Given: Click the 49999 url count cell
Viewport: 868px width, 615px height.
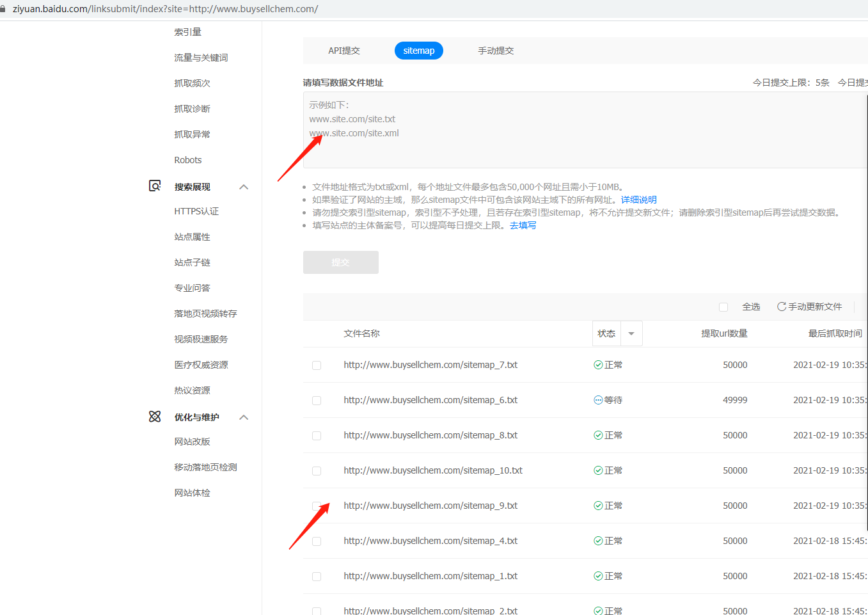Looking at the screenshot, I should [735, 400].
